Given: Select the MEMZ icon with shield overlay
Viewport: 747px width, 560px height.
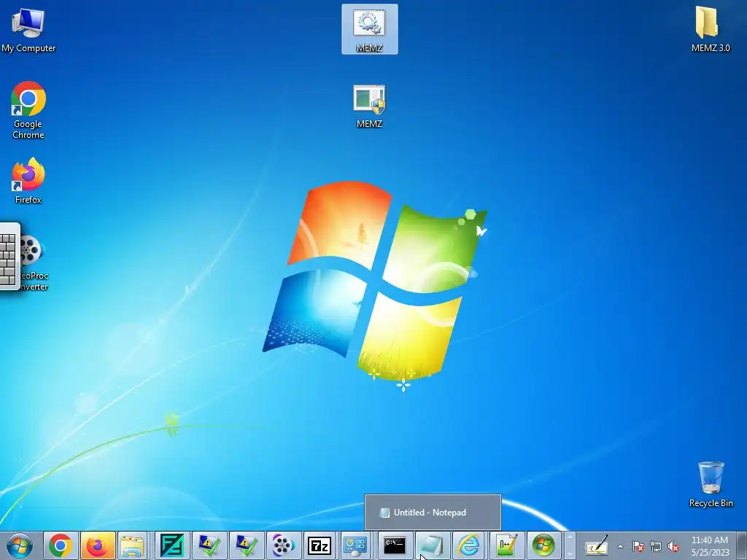Looking at the screenshot, I should click(x=370, y=106).
